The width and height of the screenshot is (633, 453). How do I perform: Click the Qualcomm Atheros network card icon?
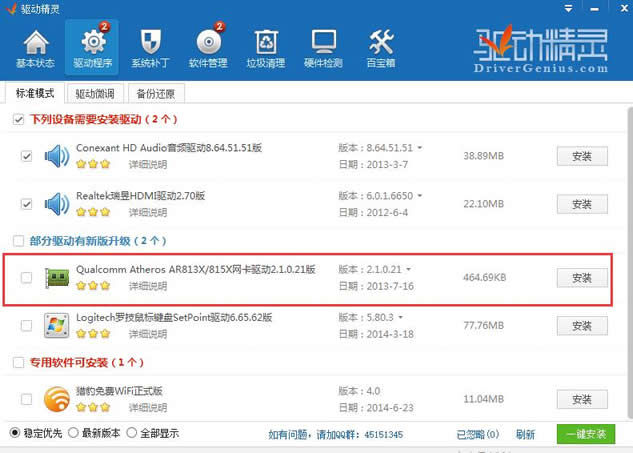pyautogui.click(x=57, y=278)
